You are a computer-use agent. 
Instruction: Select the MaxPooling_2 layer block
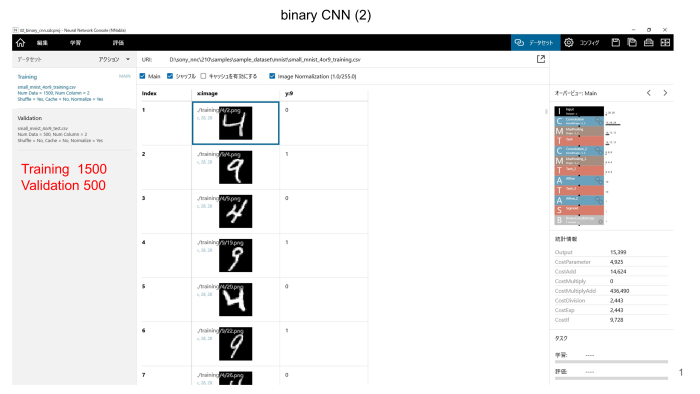pos(579,161)
